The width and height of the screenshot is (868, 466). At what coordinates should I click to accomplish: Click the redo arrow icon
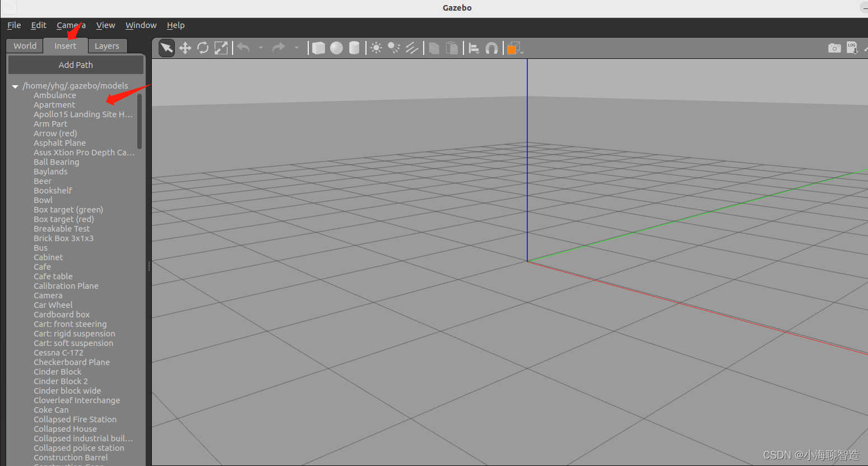tap(278, 48)
